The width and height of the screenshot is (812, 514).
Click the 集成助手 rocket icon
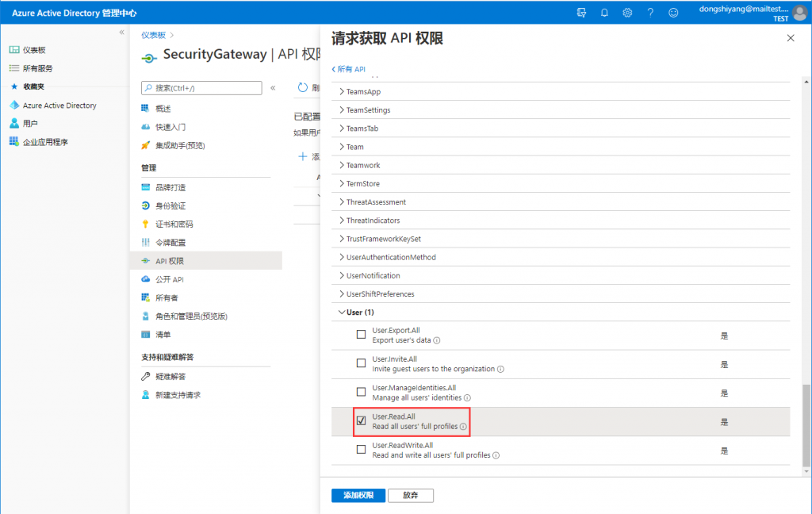146,146
